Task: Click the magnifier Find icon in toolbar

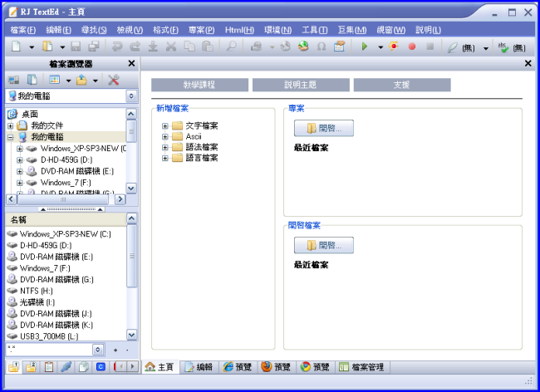Action: [x=232, y=47]
